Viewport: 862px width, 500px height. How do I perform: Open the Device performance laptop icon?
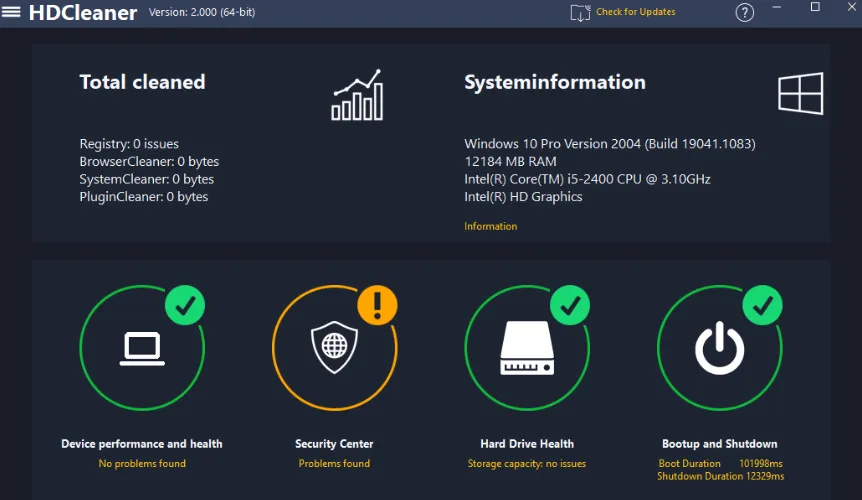click(142, 348)
